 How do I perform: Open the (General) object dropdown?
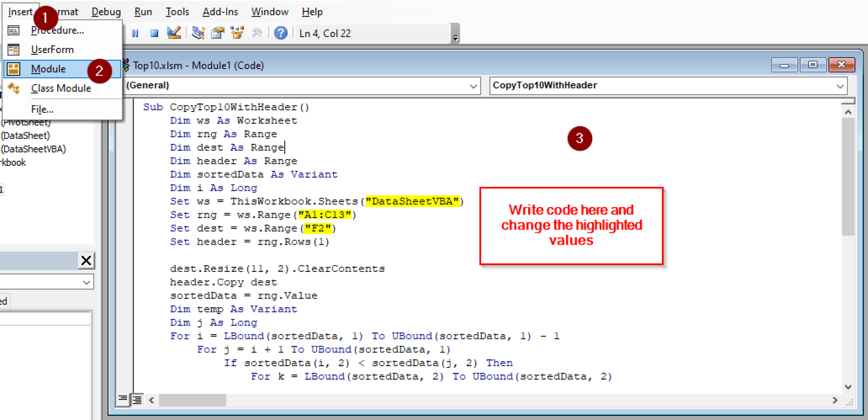pyautogui.click(x=473, y=86)
